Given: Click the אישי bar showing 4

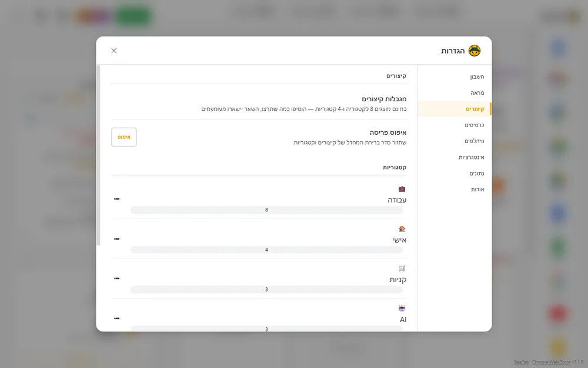Looking at the screenshot, I should point(266,250).
